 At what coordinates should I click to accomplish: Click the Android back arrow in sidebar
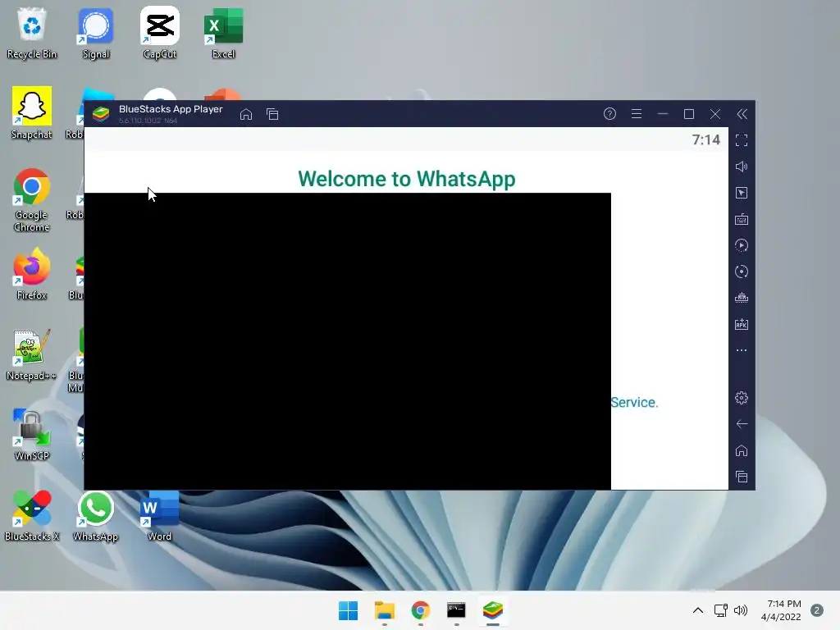point(742,424)
